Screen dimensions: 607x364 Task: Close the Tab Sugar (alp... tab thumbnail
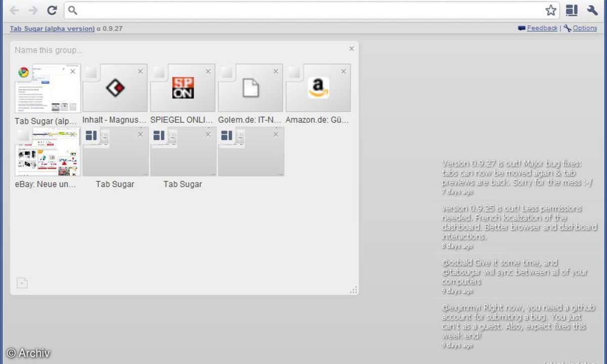73,71
